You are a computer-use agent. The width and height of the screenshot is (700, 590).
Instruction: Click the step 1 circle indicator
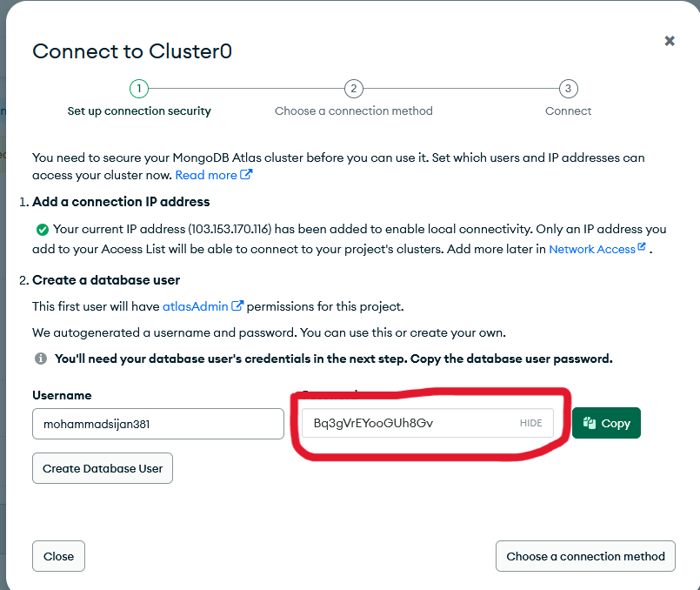[138, 89]
